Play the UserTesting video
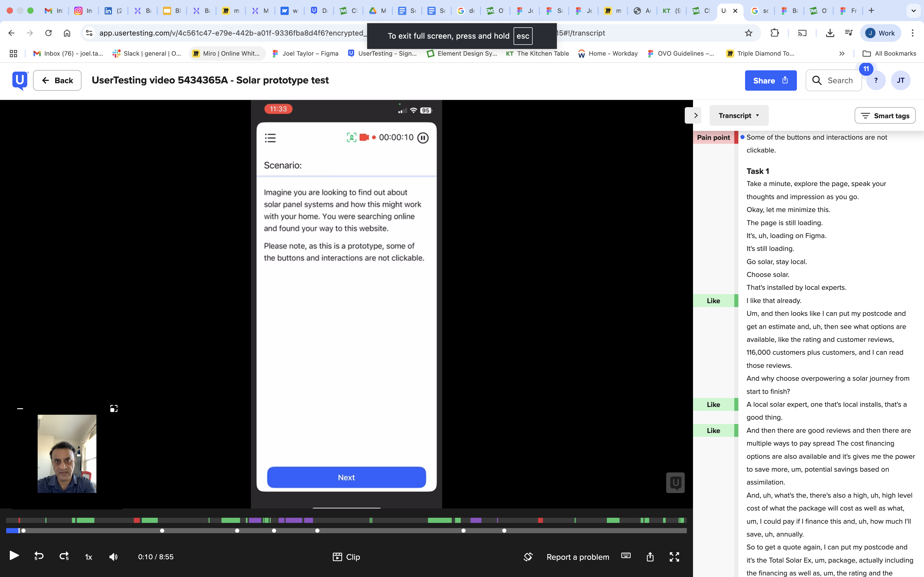The height and width of the screenshot is (577, 924). pos(14,556)
